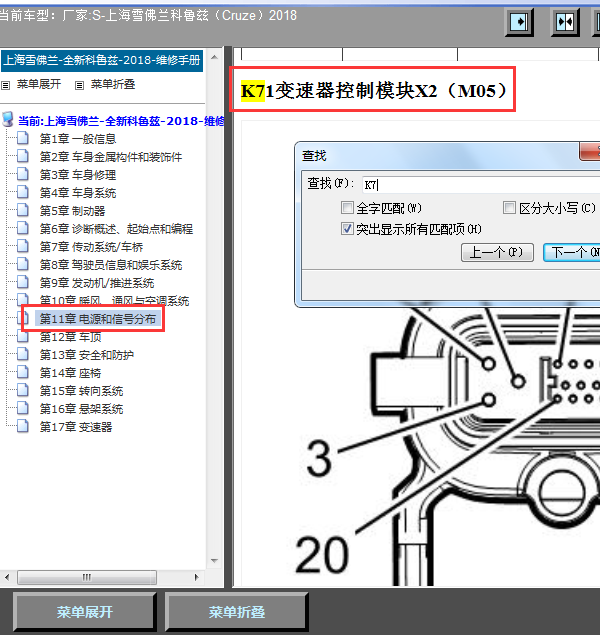The image size is (600, 635).
Task: Click the single right-arrow toolbar icon
Action: point(519,22)
